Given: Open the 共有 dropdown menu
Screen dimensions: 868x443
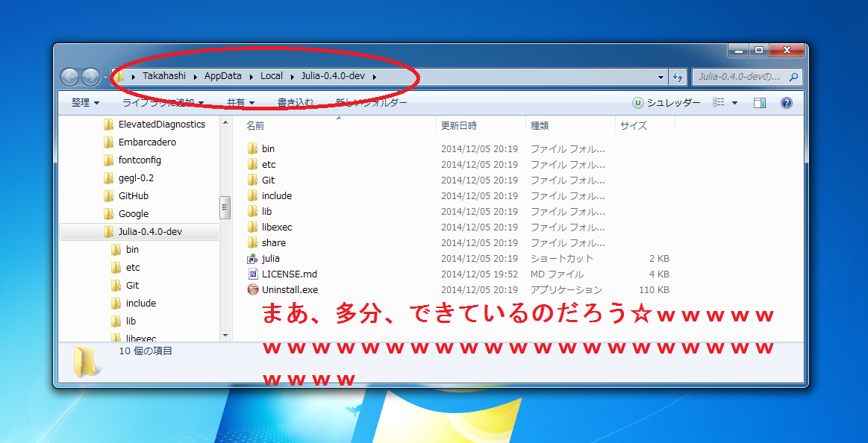Looking at the screenshot, I should click(x=241, y=103).
